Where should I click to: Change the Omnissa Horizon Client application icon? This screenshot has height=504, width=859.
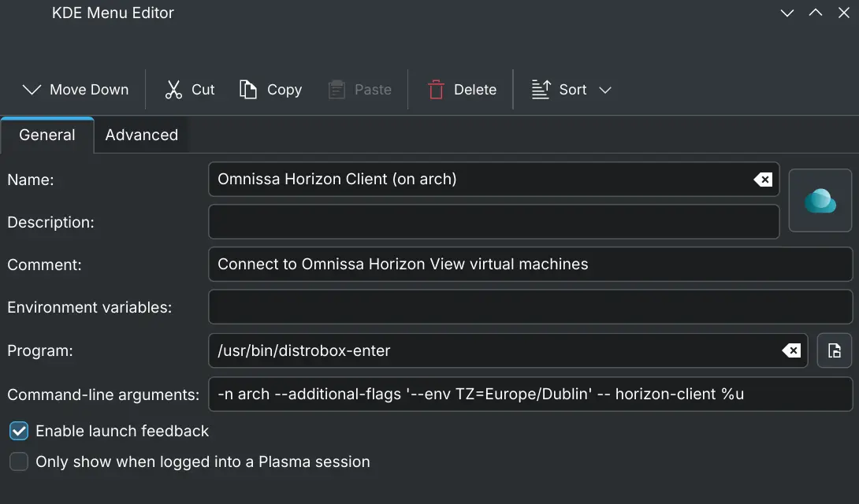pyautogui.click(x=820, y=200)
